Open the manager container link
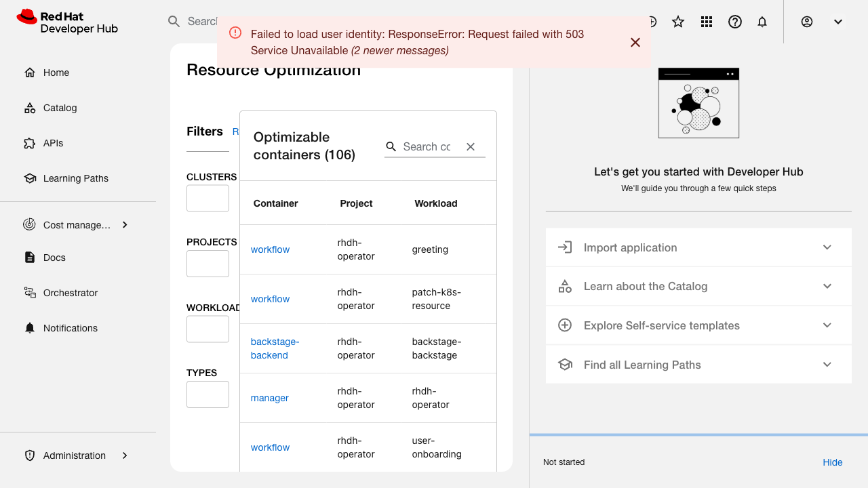Screen dimensions: 868x488 [x=270, y=398]
